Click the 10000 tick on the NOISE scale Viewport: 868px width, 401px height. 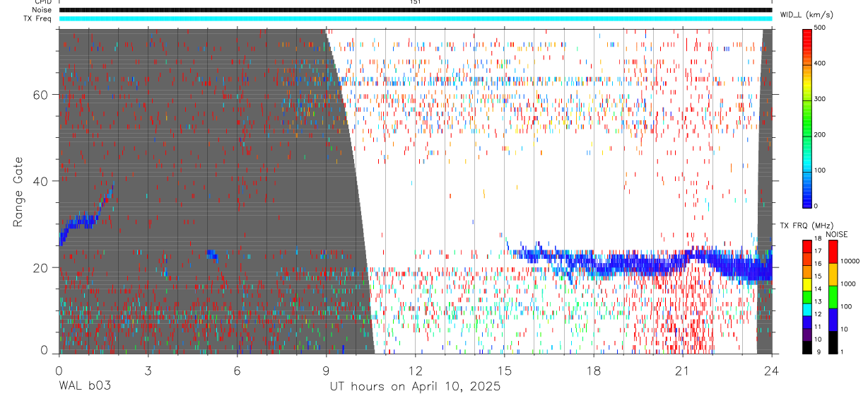point(849,261)
